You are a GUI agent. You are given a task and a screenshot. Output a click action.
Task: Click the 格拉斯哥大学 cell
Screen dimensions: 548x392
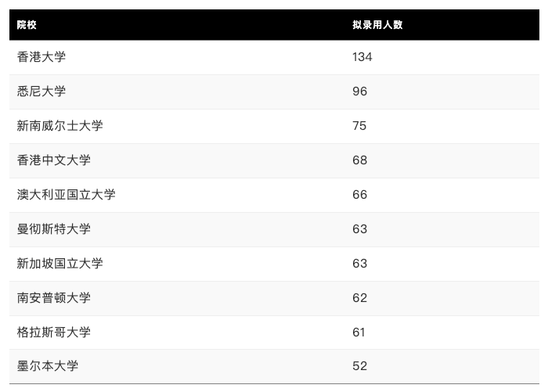54,333
